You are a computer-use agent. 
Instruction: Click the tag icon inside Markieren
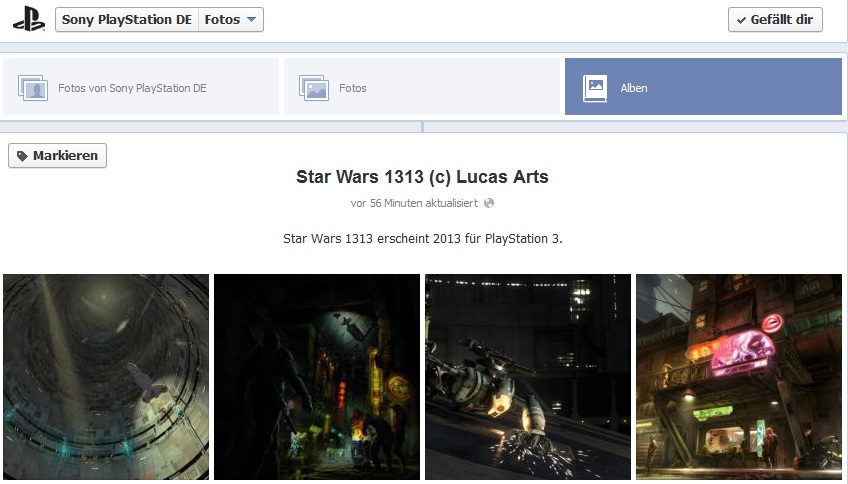(x=22, y=156)
